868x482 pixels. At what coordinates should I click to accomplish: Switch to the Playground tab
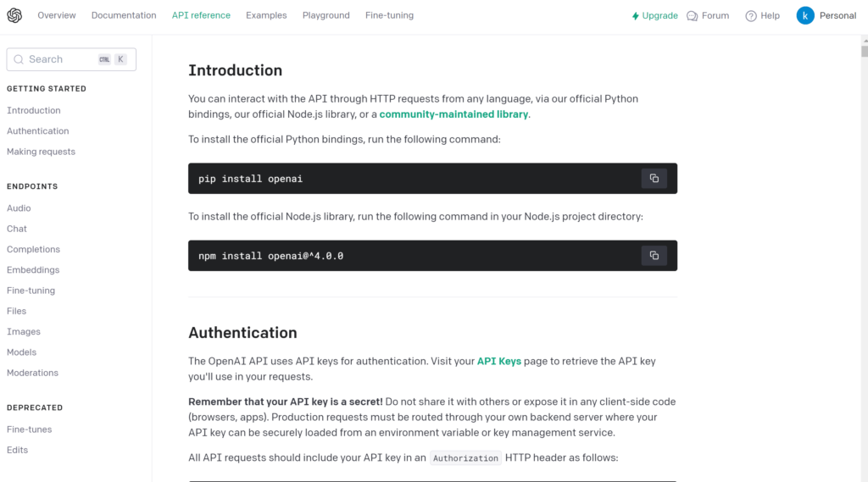point(326,15)
